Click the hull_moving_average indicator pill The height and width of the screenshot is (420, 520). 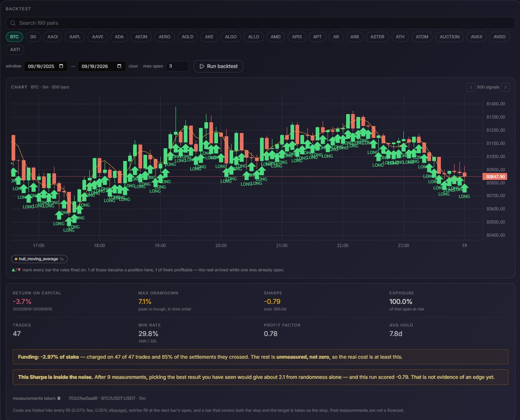coord(39,259)
